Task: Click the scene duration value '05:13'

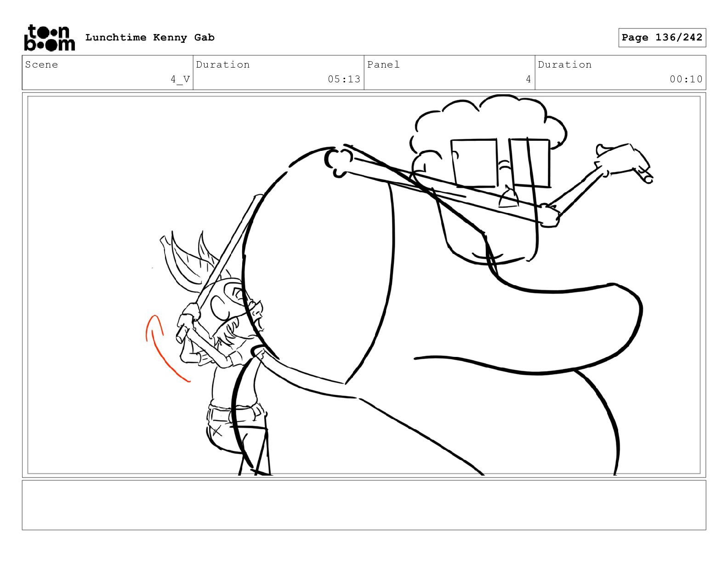Action: pyautogui.click(x=344, y=79)
